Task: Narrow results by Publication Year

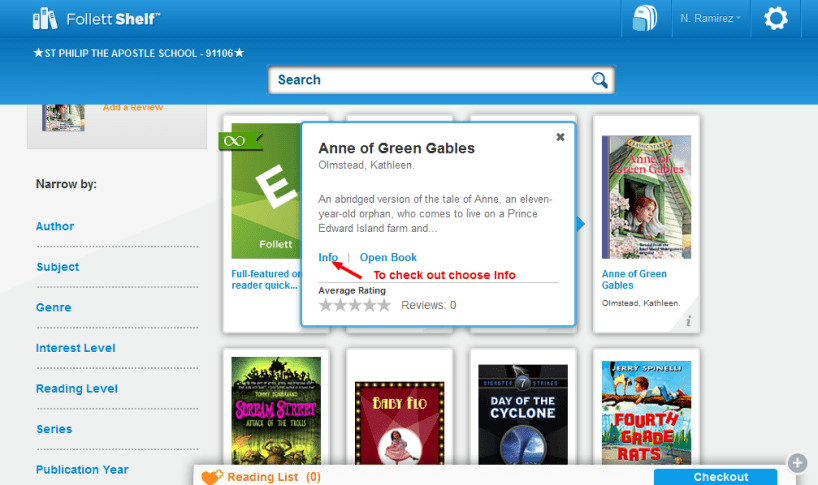Action: click(x=82, y=469)
